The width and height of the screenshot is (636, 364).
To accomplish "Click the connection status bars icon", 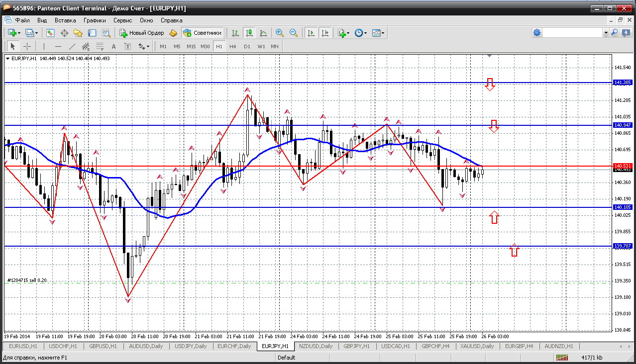I will [x=562, y=357].
